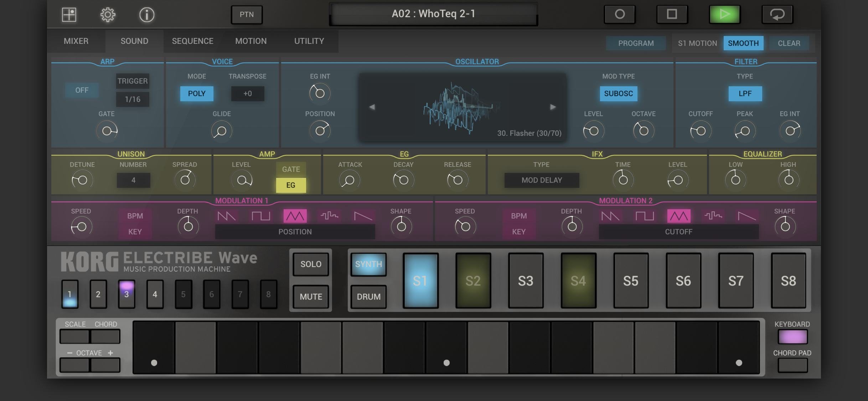Switch to the MIXER tab
The image size is (868, 401).
[76, 41]
